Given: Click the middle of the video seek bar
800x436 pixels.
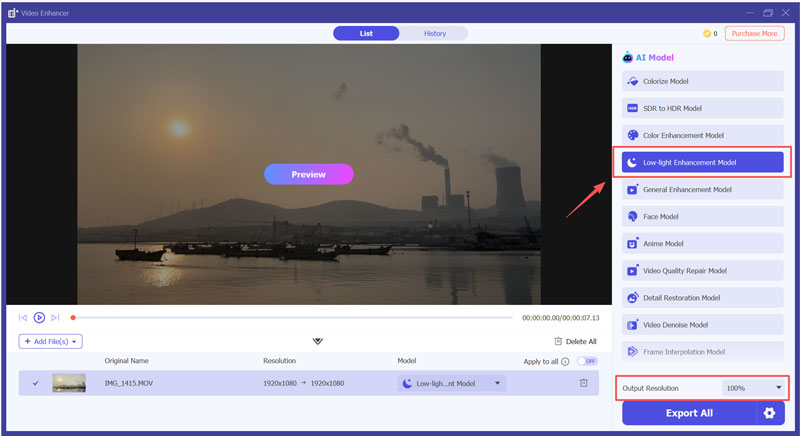Looking at the screenshot, I should click(292, 318).
